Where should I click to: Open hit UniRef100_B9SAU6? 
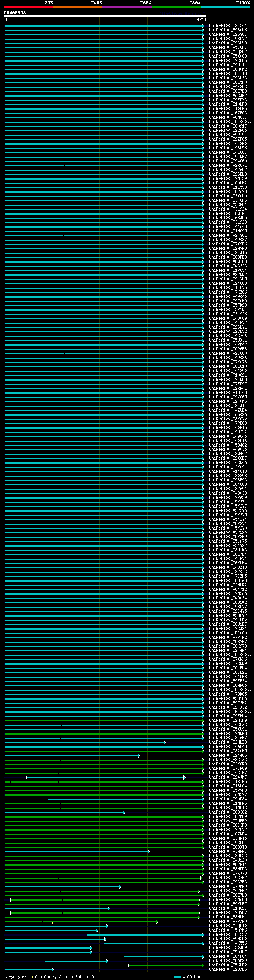pyautogui.click(x=228, y=30)
